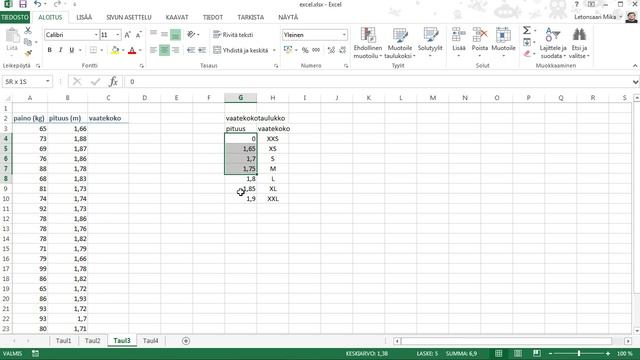The image size is (640, 360).
Task: Click the increase indent icon
Action: pyautogui.click(x=202, y=50)
